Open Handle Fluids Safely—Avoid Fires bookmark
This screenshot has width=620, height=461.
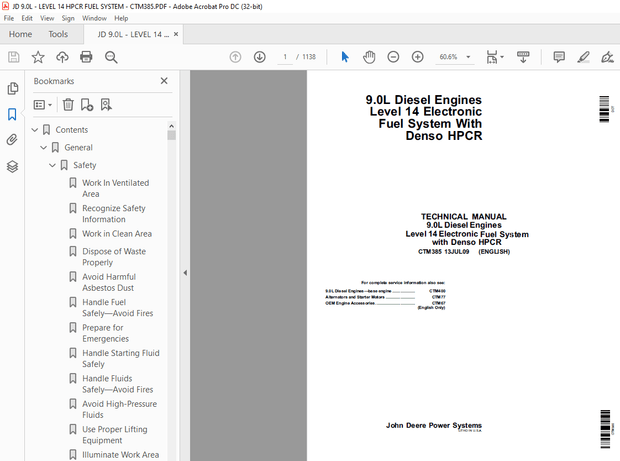[x=117, y=384]
